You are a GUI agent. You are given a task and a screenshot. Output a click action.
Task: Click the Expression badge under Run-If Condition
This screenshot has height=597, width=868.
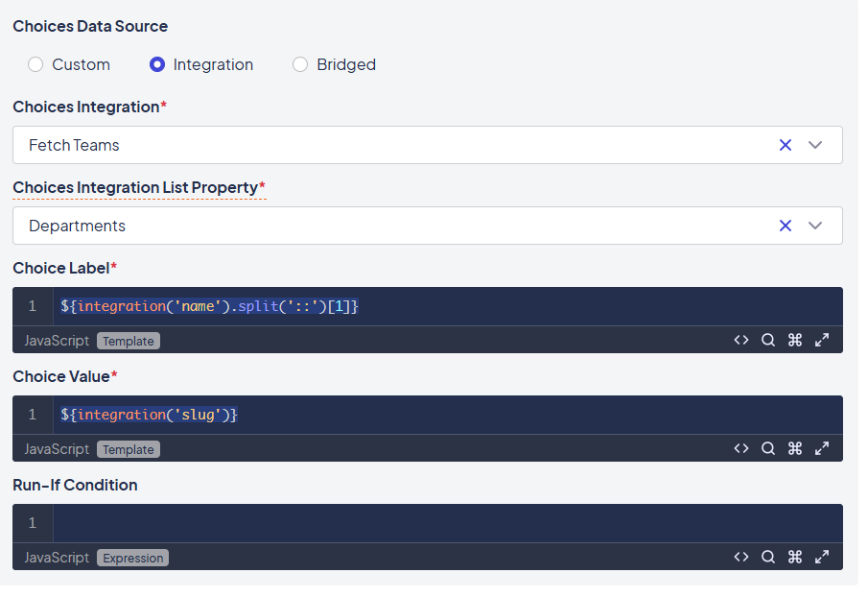[x=133, y=559]
